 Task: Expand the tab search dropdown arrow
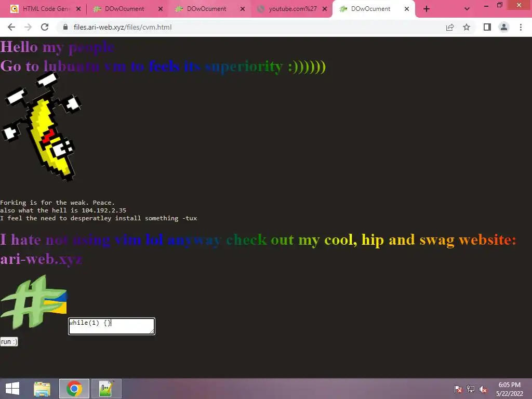(x=467, y=9)
